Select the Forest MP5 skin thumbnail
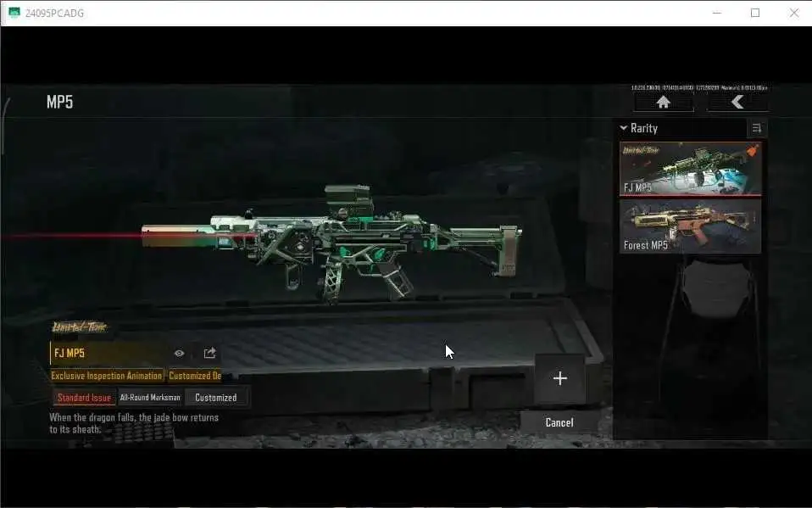This screenshot has height=508, width=812. [690, 226]
